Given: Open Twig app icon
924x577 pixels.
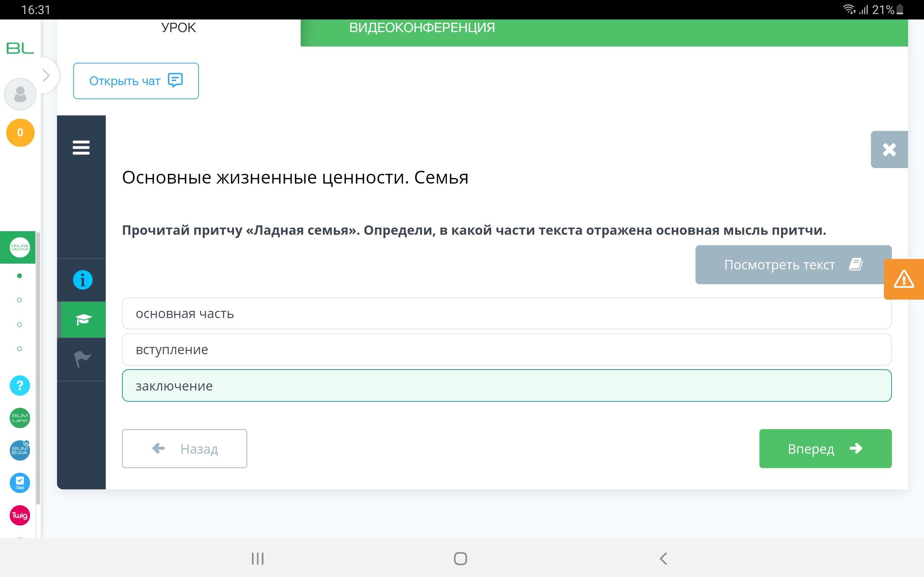Looking at the screenshot, I should 20,515.
